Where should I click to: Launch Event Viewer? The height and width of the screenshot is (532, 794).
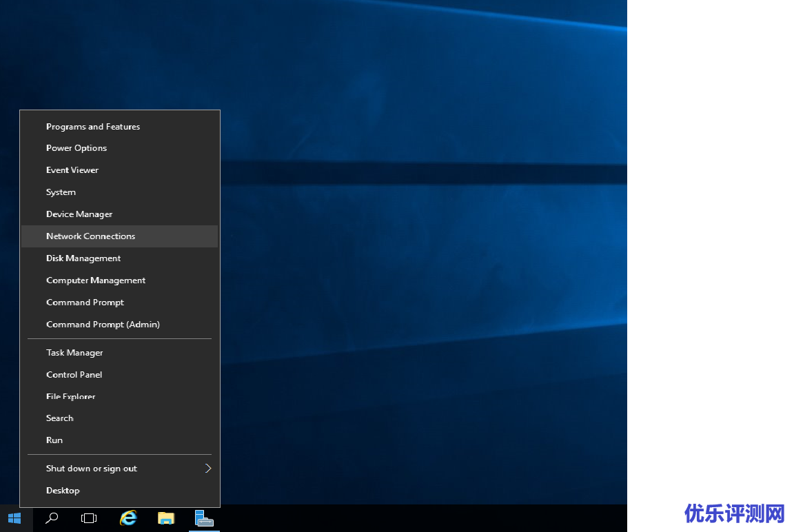[72, 170]
